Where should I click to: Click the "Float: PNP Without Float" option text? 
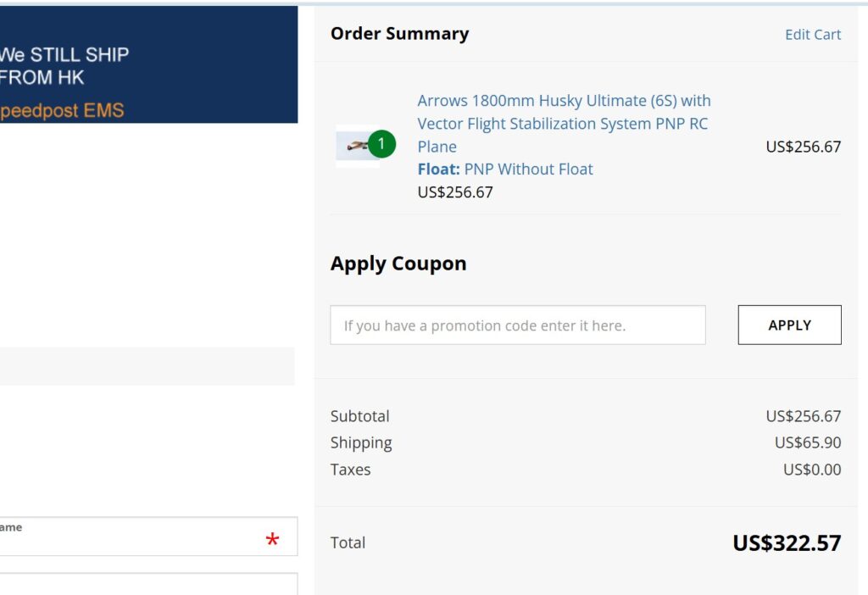click(505, 170)
